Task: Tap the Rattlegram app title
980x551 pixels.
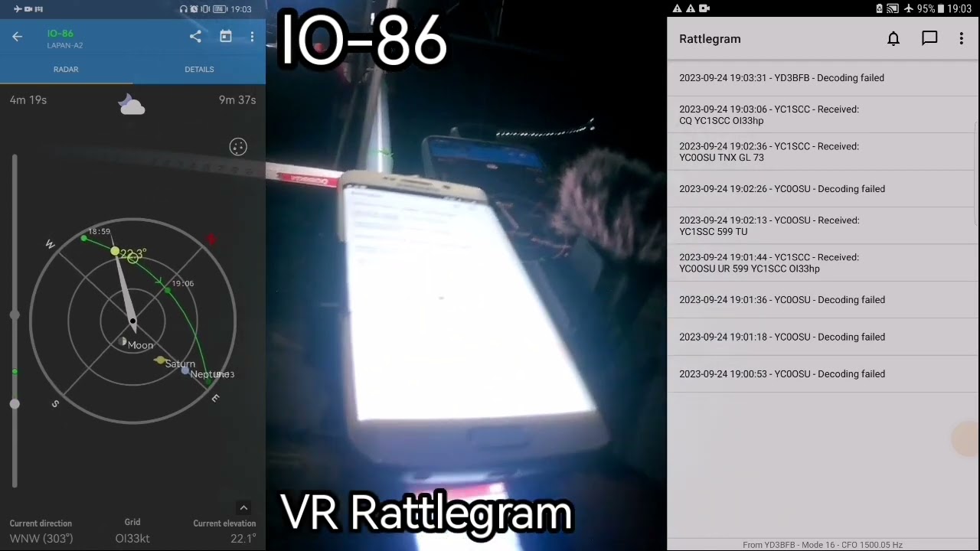Action: point(710,39)
